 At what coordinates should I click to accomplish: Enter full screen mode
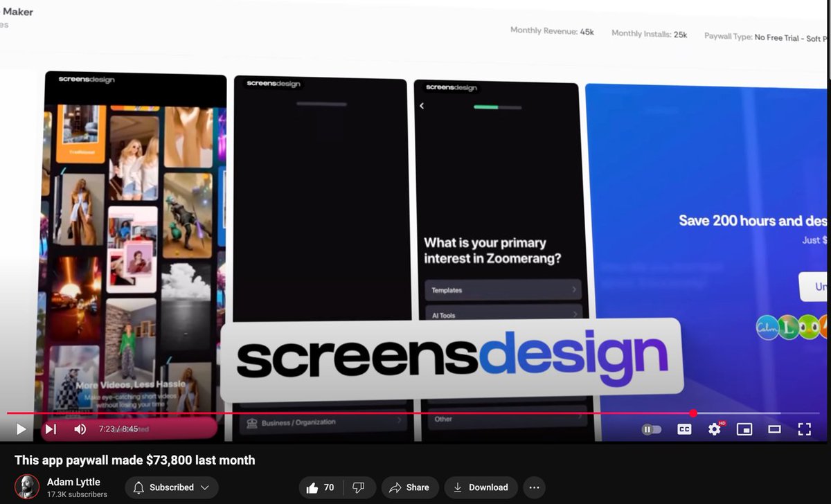coord(805,429)
